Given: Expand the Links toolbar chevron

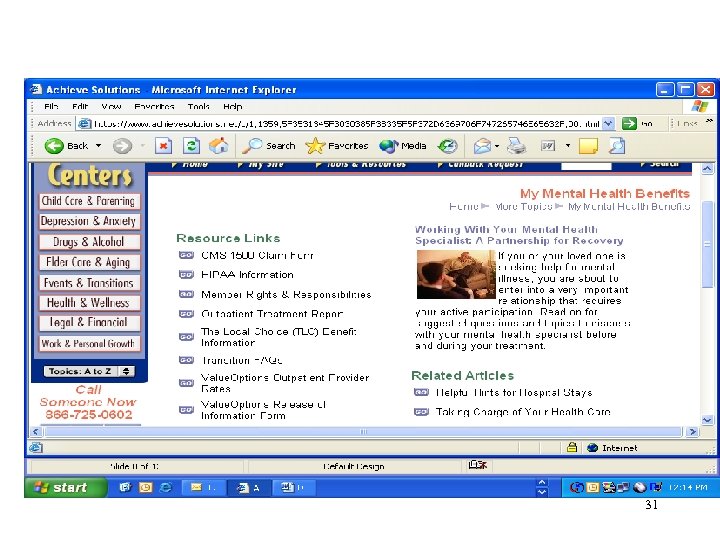Looking at the screenshot, I should click(x=709, y=121).
